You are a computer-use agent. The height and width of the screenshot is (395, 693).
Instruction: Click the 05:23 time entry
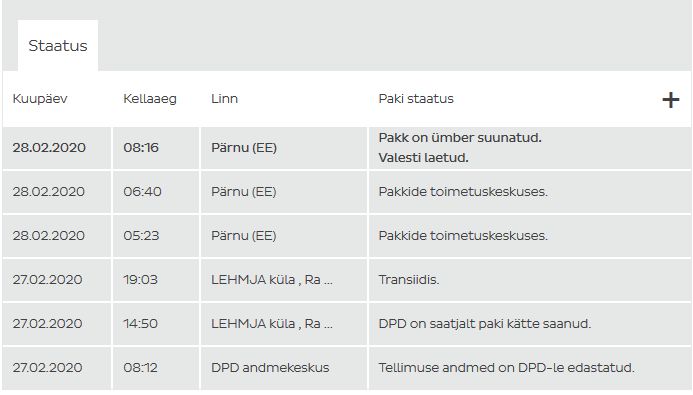click(141, 235)
